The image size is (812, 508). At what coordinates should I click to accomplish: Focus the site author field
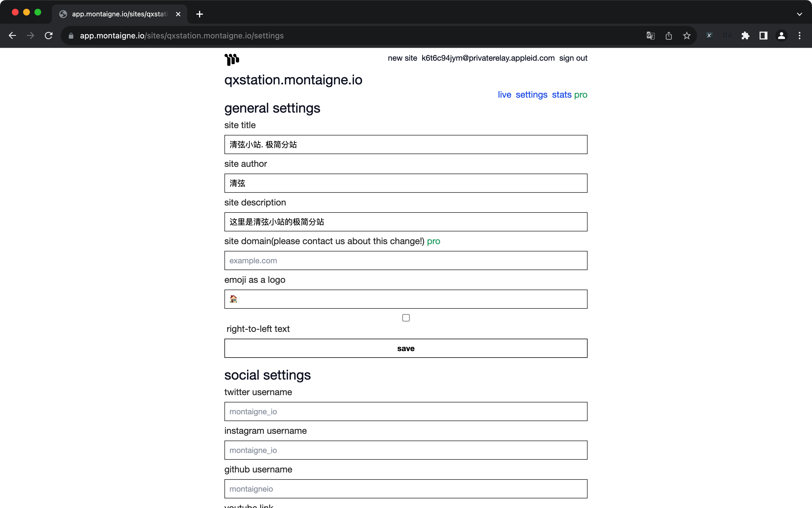(406, 183)
